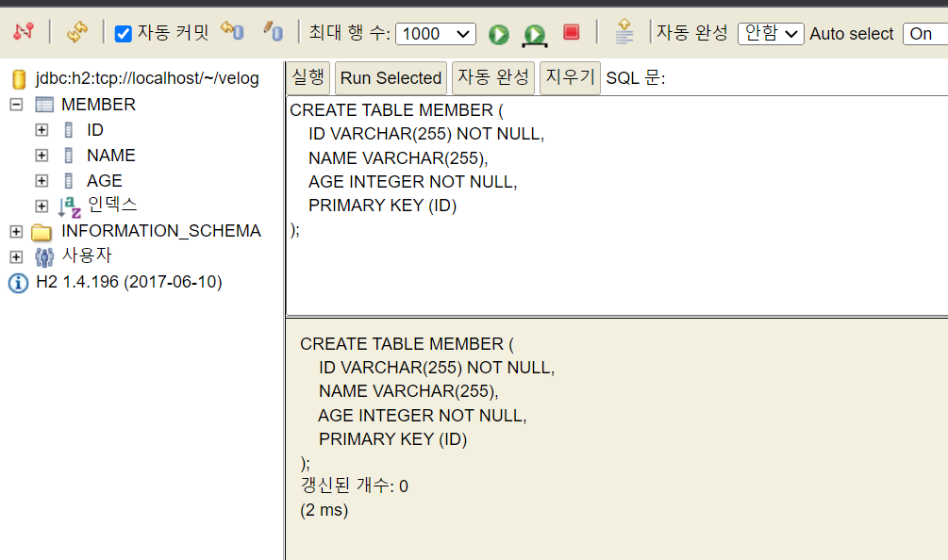The image size is (948, 560).
Task: Open the 자동 완성 안함 dropdown
Action: point(771,33)
